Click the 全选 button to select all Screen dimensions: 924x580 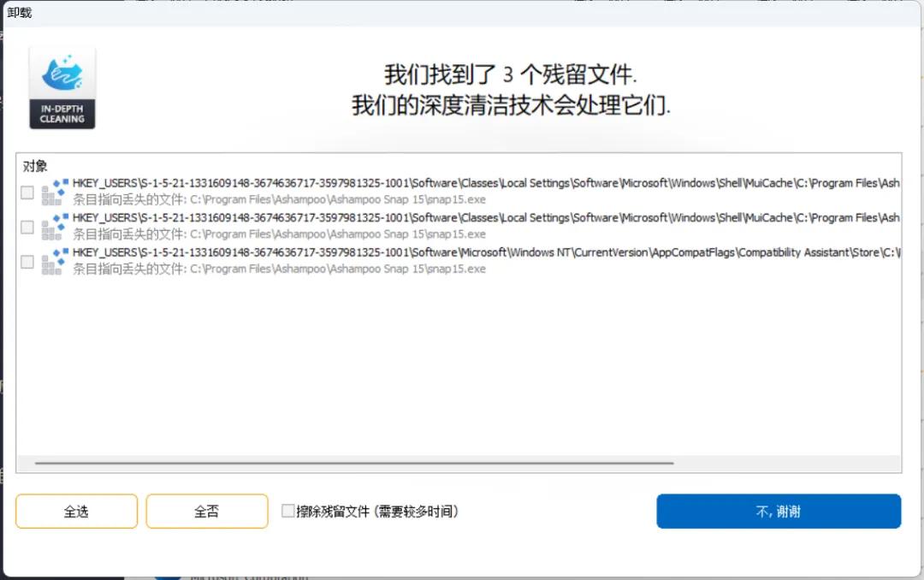[76, 511]
